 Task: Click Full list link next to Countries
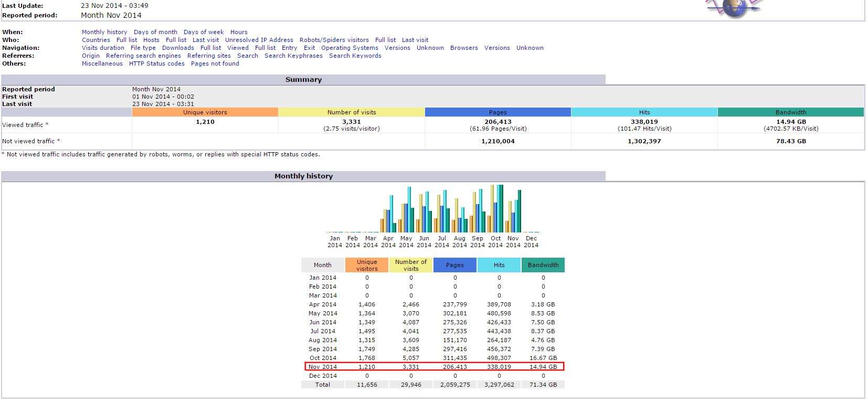tap(126, 40)
